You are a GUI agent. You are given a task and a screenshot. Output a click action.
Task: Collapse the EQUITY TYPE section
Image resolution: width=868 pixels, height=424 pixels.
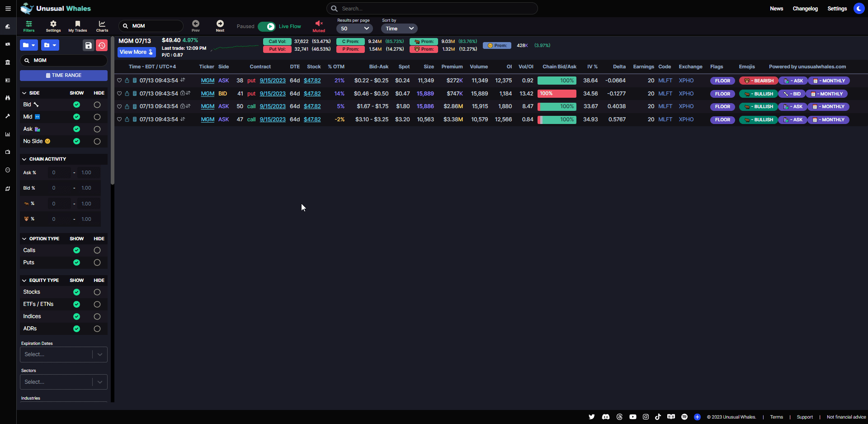click(x=24, y=280)
